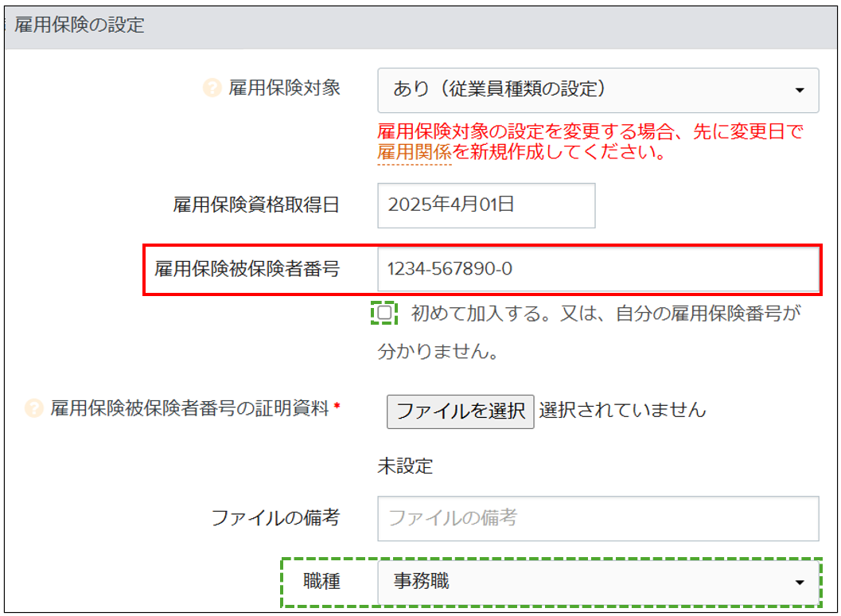Click the ファイルの備考 field label
Viewport: 841px width, 616px height.
tap(275, 518)
